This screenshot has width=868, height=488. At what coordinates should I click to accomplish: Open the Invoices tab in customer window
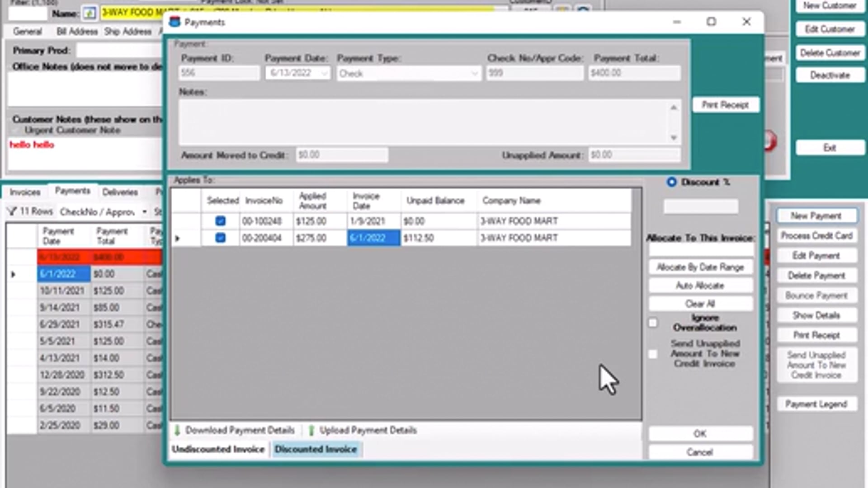[25, 192]
